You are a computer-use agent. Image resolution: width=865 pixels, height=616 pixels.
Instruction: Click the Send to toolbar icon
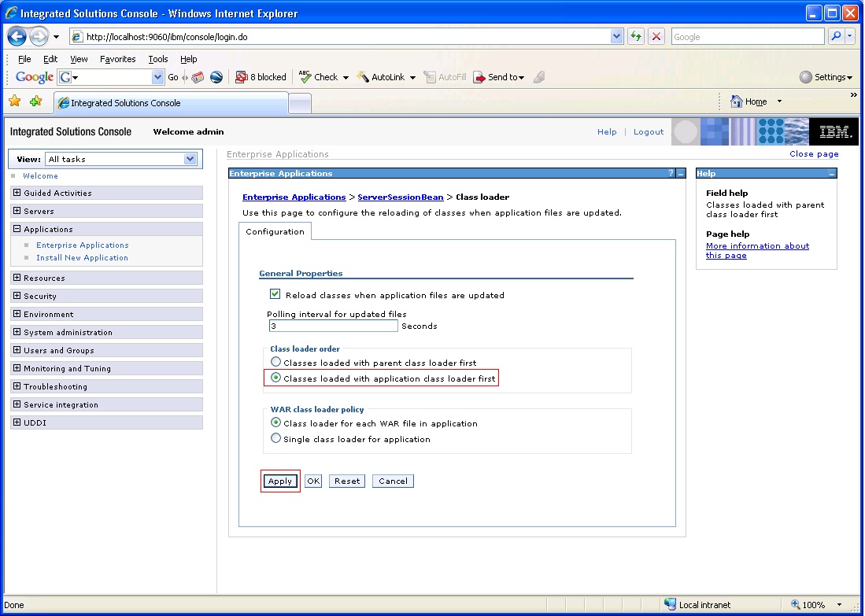479,77
